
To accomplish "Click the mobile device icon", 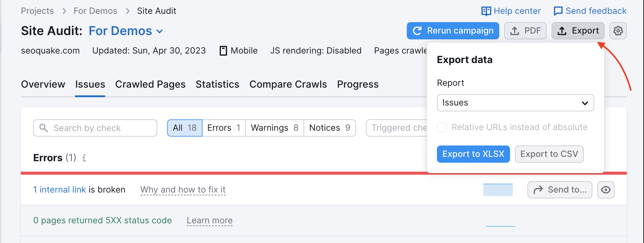I will 223,50.
